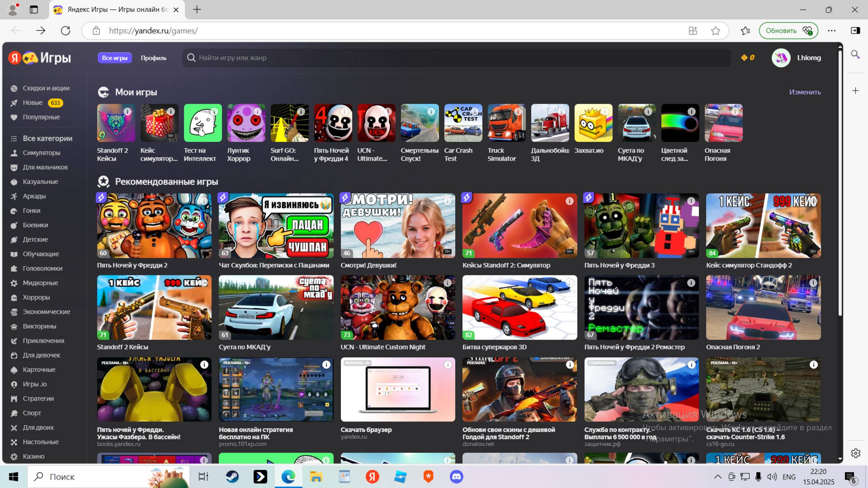Open 'Суета по МКАД'у' recommended game card

coord(276,308)
